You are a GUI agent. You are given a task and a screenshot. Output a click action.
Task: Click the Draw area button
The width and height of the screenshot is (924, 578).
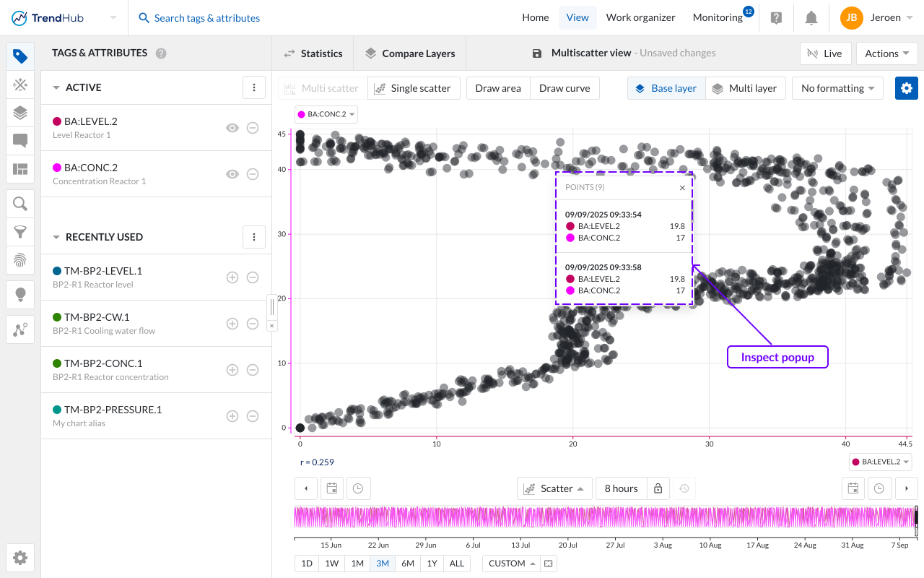click(497, 87)
